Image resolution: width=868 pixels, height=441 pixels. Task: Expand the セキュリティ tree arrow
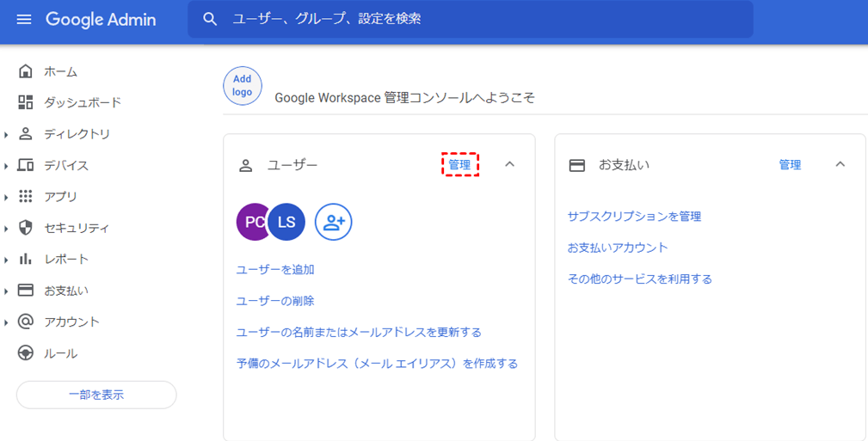pyautogui.click(x=6, y=228)
